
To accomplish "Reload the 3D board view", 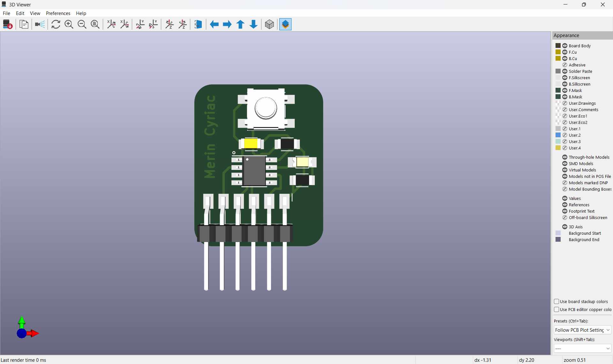I will point(56,24).
